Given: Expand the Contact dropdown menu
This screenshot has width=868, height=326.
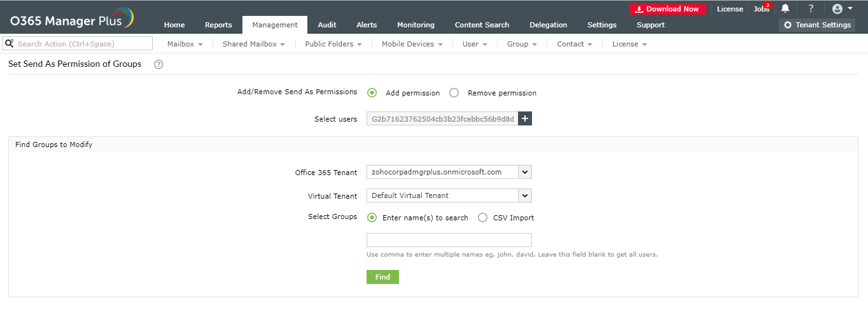Looking at the screenshot, I should pos(575,44).
